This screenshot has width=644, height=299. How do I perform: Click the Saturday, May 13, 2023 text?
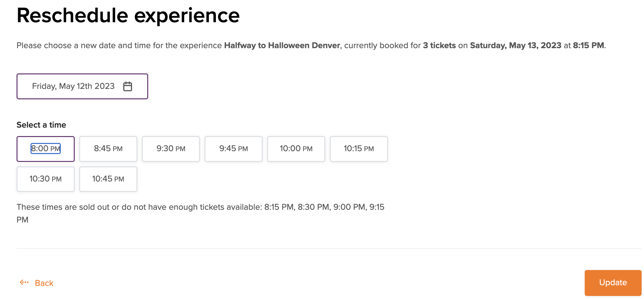tap(515, 45)
